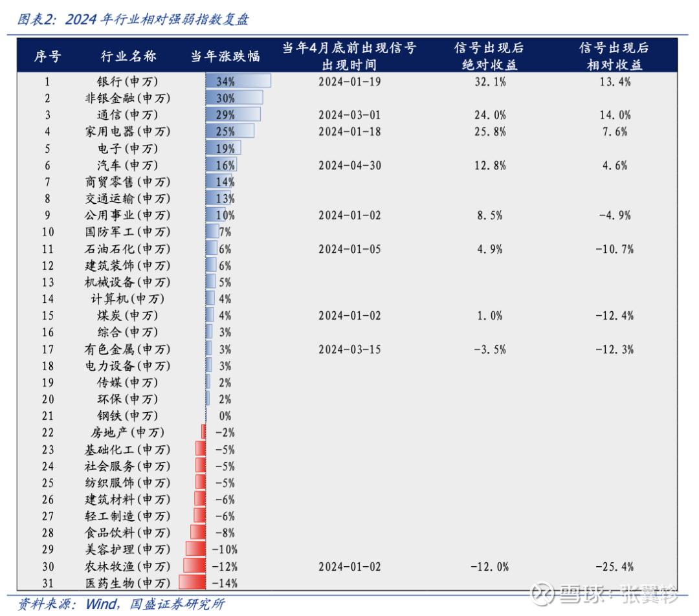The width and height of the screenshot is (699, 616).
Task: Click the 30% bar for 非银金融
Action: pyautogui.click(x=234, y=98)
